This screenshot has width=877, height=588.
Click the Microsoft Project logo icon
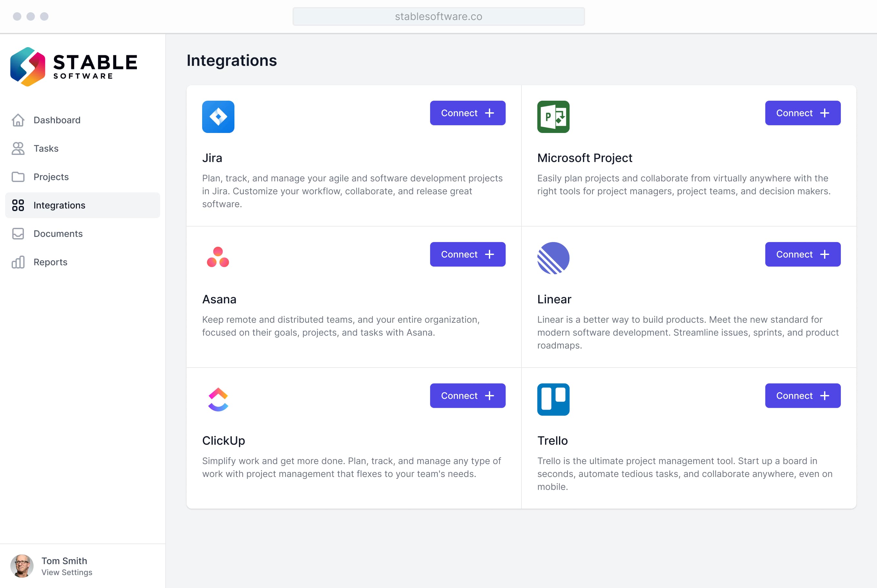coord(553,117)
